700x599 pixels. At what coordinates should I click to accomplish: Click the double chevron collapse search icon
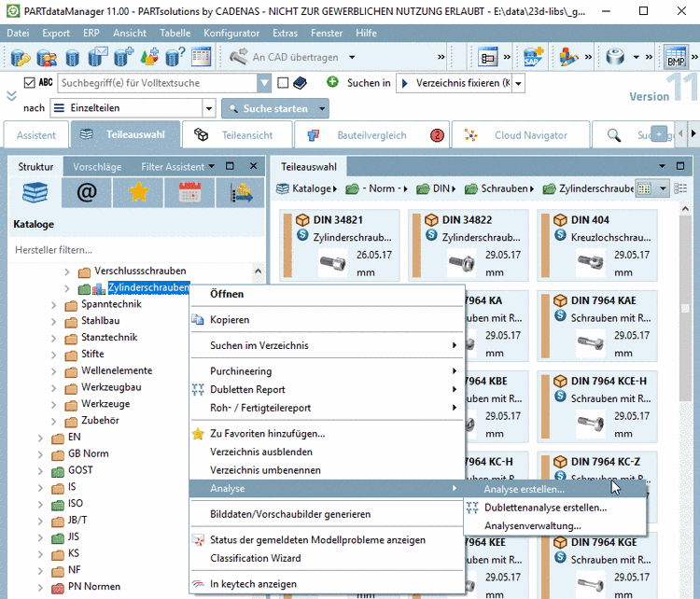[11, 95]
